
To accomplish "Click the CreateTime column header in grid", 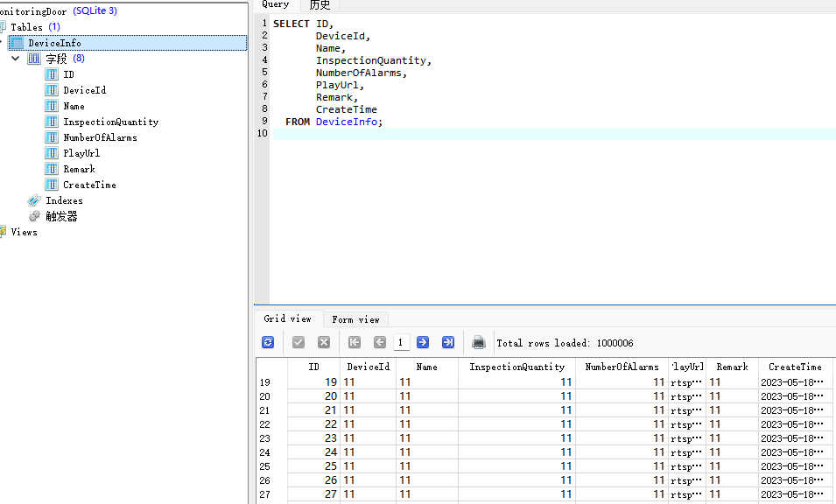I will 795,367.
